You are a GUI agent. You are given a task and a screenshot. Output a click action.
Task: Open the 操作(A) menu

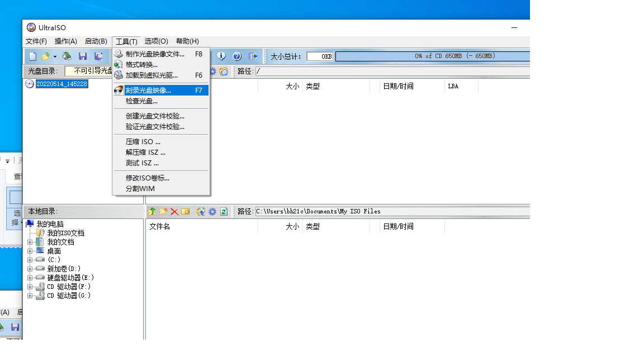(66, 41)
